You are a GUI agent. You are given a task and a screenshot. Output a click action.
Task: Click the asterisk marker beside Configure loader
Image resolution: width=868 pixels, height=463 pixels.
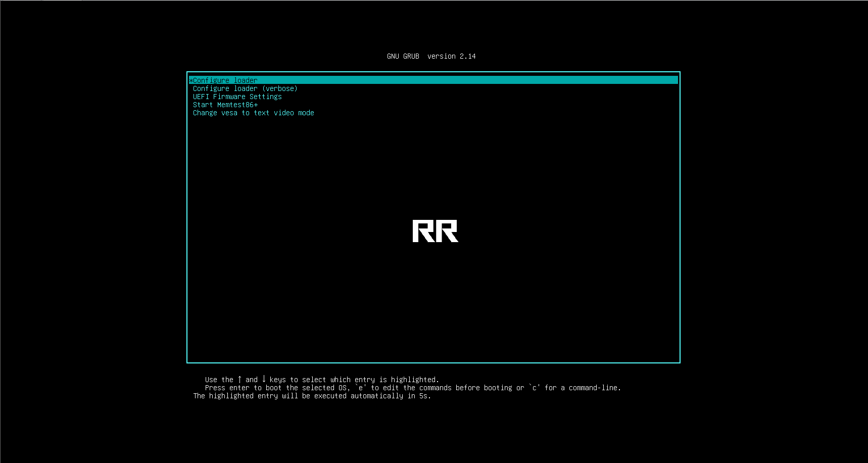pyautogui.click(x=191, y=80)
